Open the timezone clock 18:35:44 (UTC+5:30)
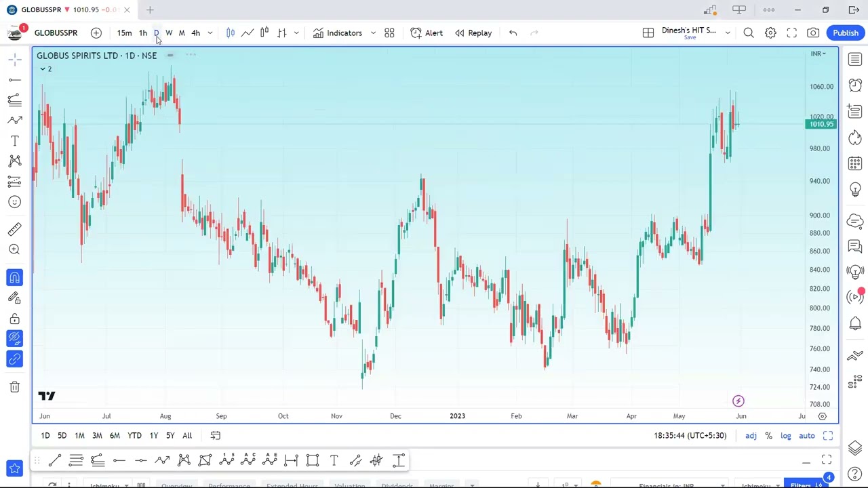Screen dimensions: 868x488 tap(690, 436)
